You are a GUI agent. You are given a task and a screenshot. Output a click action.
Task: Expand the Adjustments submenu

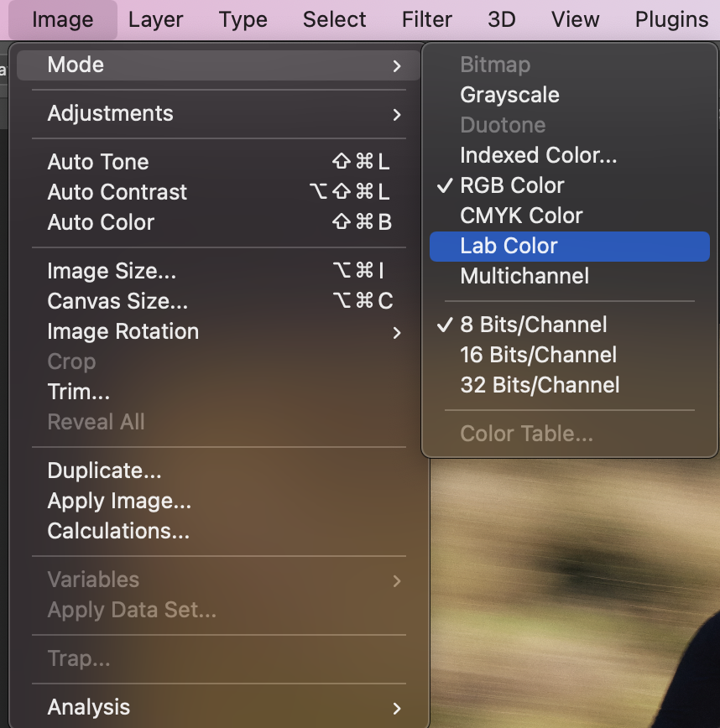[x=218, y=114]
